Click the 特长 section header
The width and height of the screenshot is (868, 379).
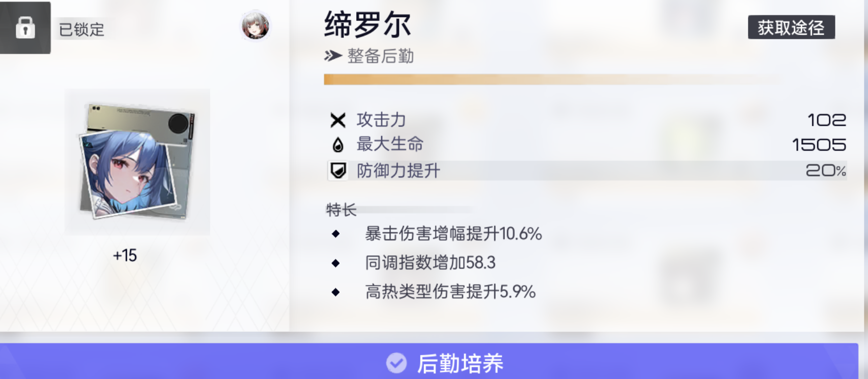[341, 210]
